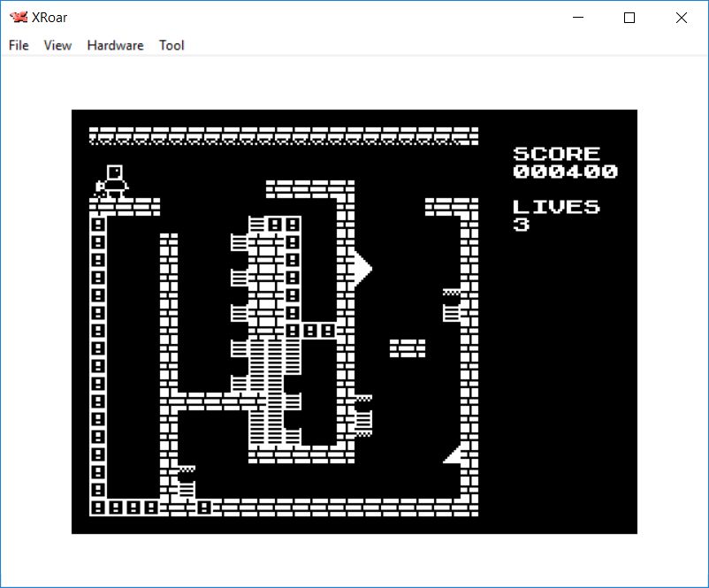Click the left-pointing triangle spike near bottom right
The height and width of the screenshot is (588, 709).
[453, 454]
